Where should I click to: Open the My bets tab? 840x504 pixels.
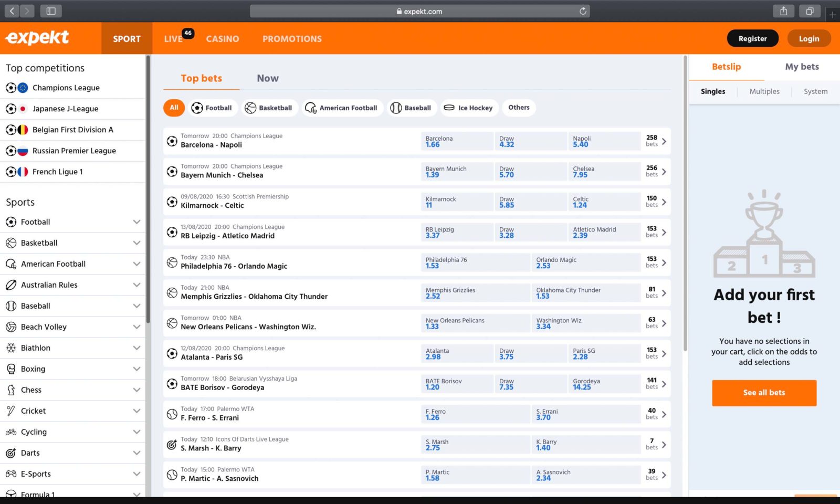[802, 67]
